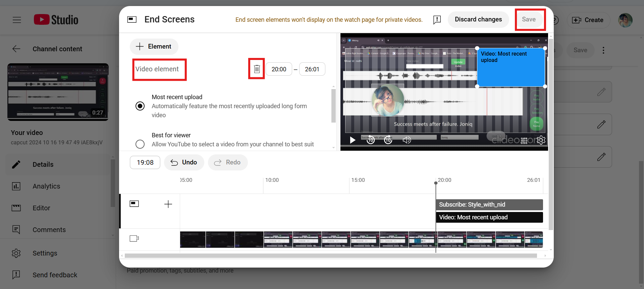Image resolution: width=644 pixels, height=289 pixels.
Task: Click the horizontal timeline scrollbar
Action: (x=331, y=256)
